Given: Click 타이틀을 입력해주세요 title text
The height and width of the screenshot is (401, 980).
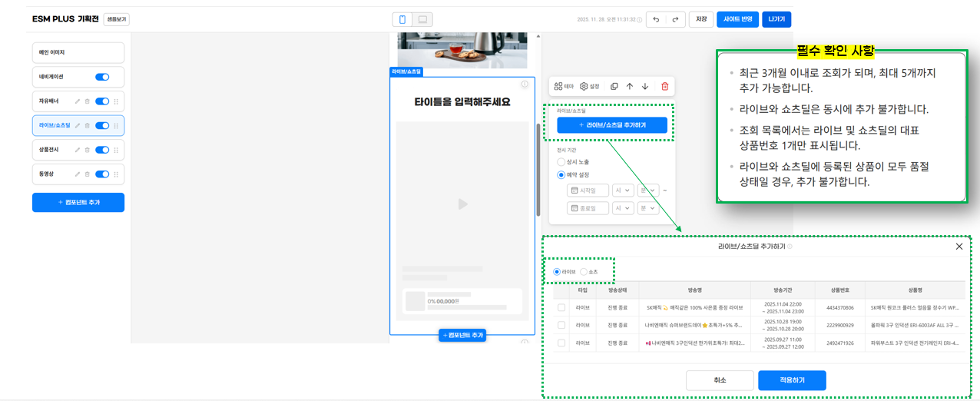Looking at the screenshot, I should pos(462,102).
